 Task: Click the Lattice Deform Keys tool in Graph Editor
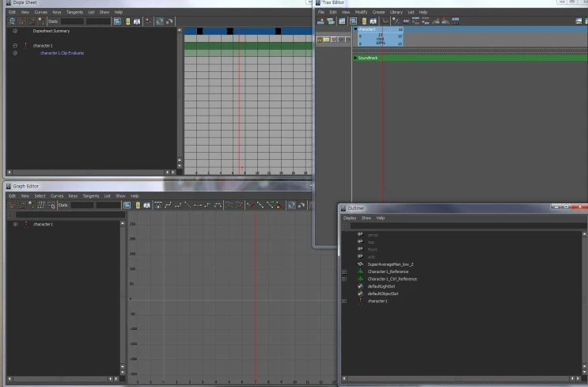click(x=41, y=205)
